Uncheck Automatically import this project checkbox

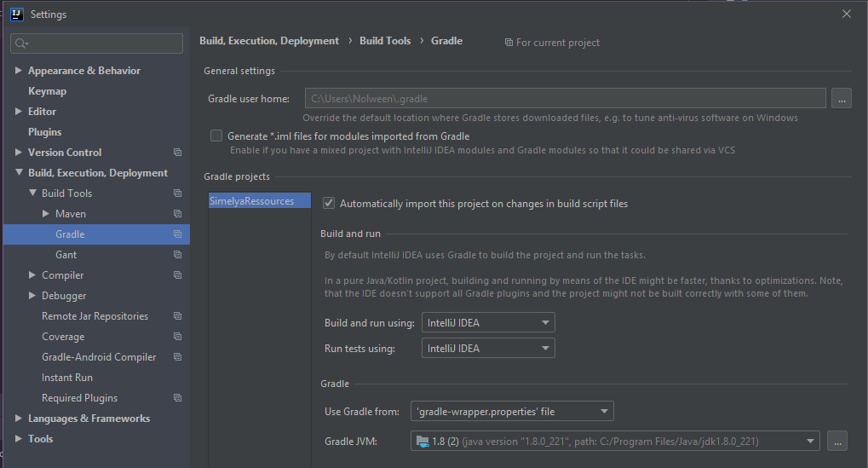coord(329,204)
